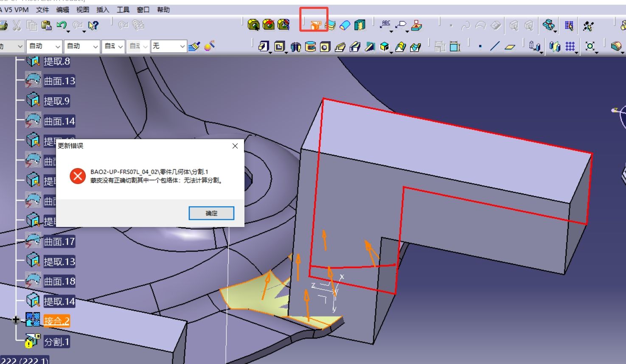The width and height of the screenshot is (626, 364).
Task: Open the second wide '自动' combo box
Action: [x=81, y=46]
